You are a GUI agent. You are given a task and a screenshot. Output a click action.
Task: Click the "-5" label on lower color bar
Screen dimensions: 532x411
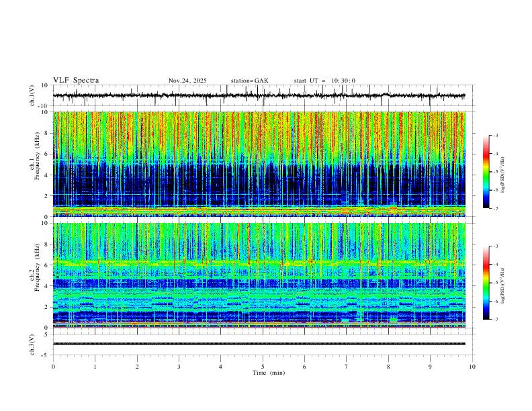(x=495, y=283)
